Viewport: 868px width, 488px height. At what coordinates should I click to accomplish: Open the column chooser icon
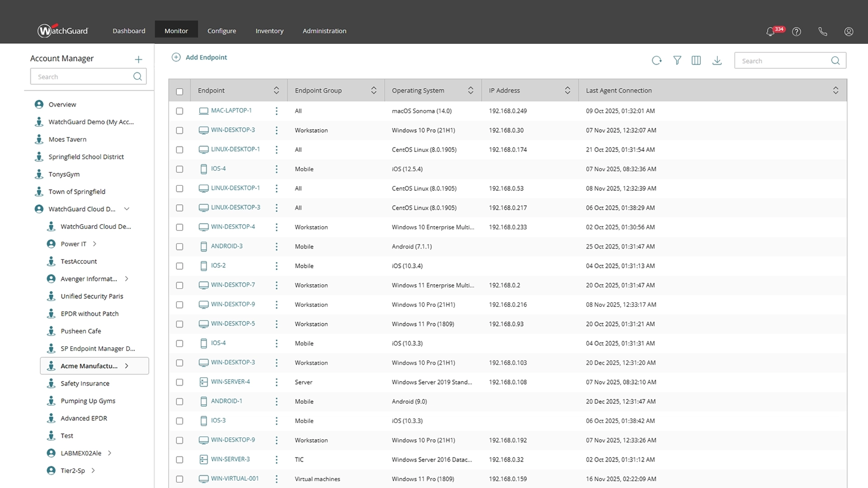696,61
